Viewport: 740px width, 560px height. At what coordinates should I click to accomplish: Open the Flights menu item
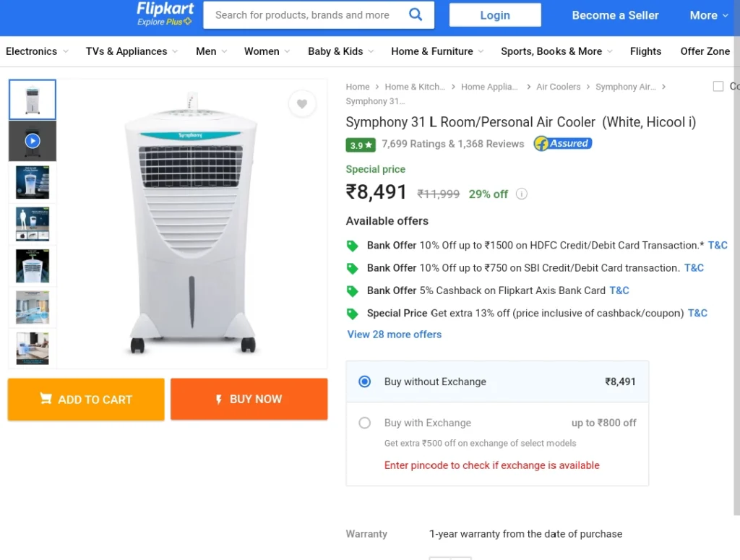tap(645, 51)
